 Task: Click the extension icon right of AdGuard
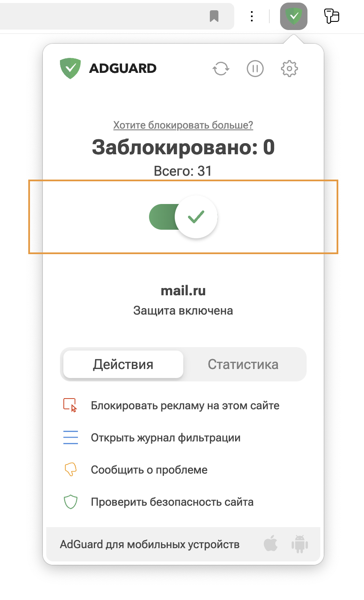(331, 16)
